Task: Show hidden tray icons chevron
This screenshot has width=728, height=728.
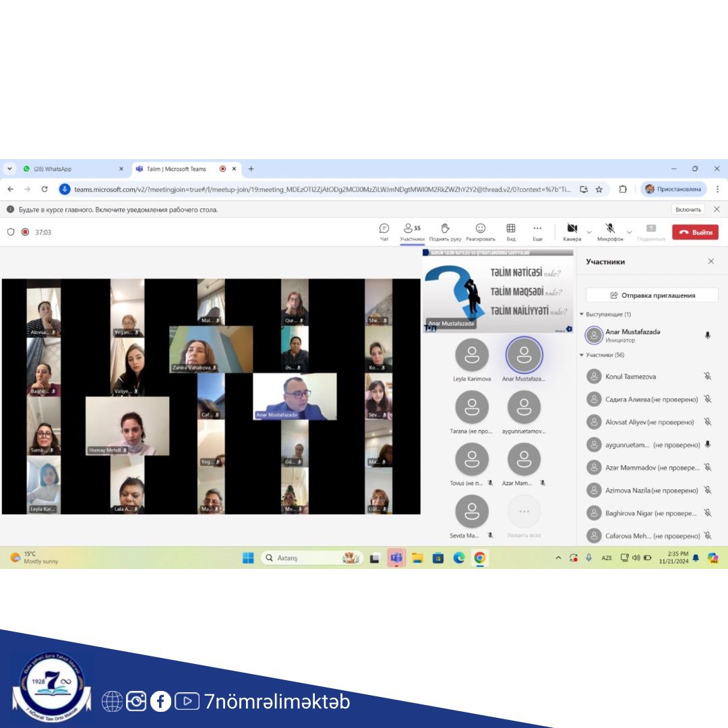Action: tap(558, 558)
